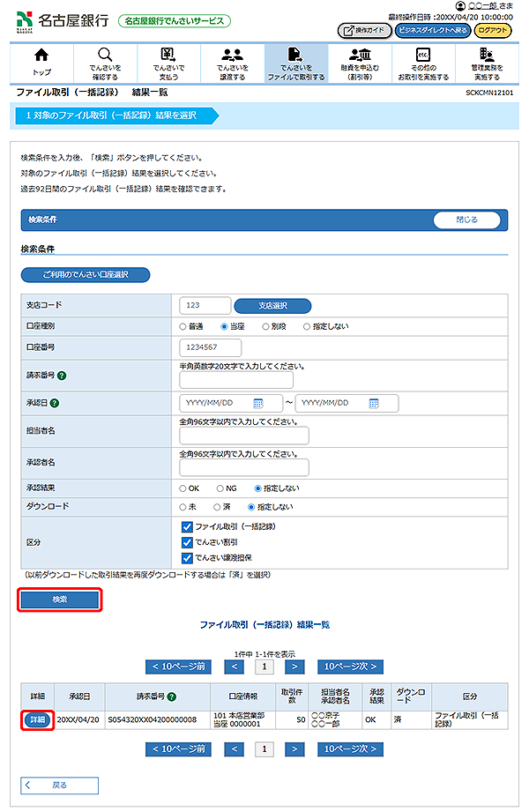Open calendar picker for 承認日 start date
Image resolution: width=529 pixels, height=812 pixels.
258,403
